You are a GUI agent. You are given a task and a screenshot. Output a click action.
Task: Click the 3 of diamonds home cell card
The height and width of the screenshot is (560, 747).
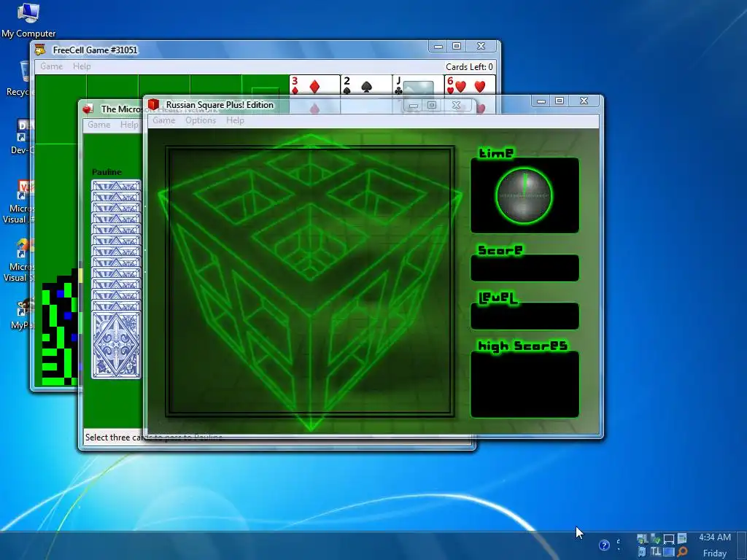pyautogui.click(x=314, y=85)
